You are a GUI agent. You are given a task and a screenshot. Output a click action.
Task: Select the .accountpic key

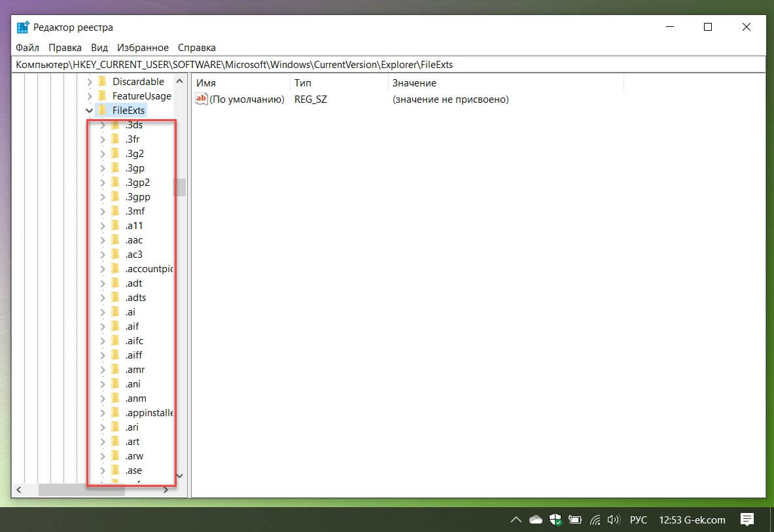pos(149,268)
